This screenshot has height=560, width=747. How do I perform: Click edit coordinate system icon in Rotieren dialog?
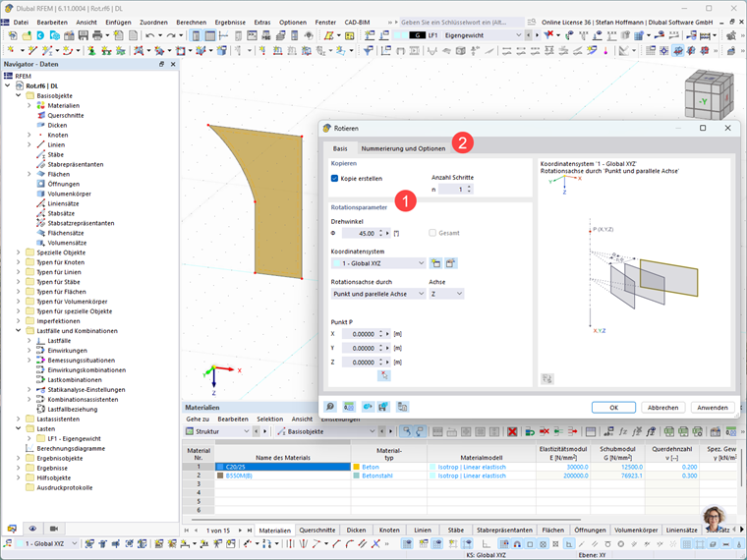coord(451,263)
